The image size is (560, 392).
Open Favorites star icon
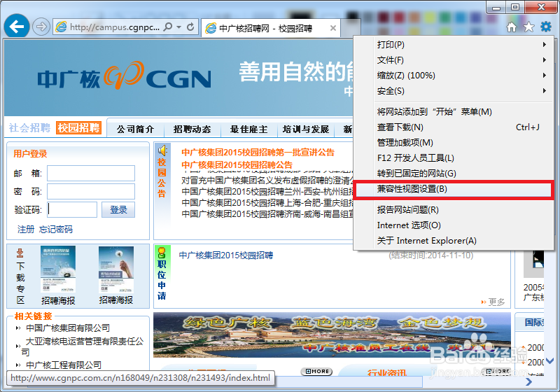click(528, 27)
